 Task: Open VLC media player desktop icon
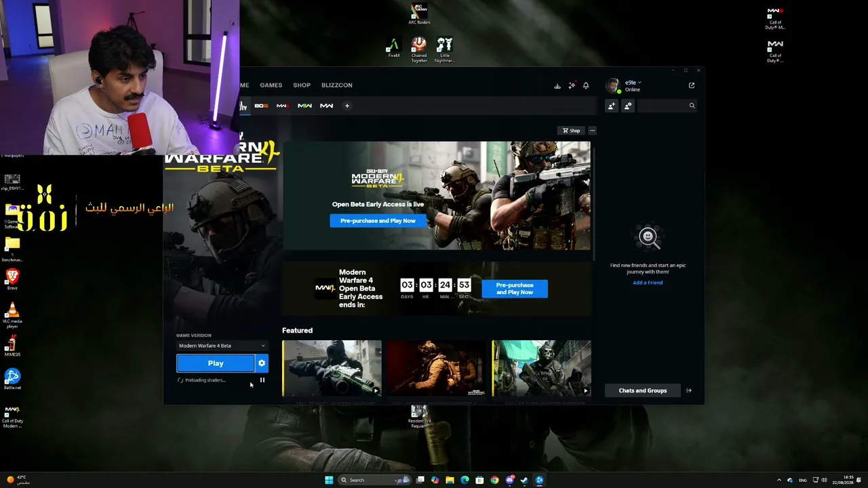12,315
